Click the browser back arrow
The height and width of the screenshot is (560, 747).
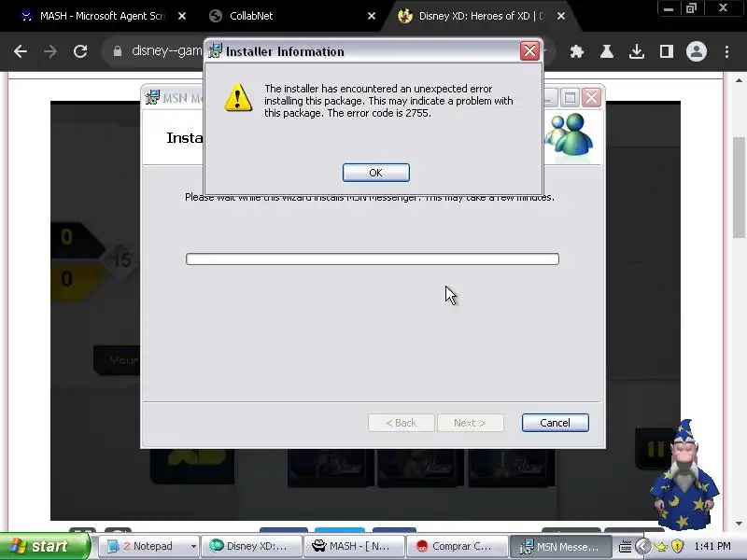coord(21,51)
